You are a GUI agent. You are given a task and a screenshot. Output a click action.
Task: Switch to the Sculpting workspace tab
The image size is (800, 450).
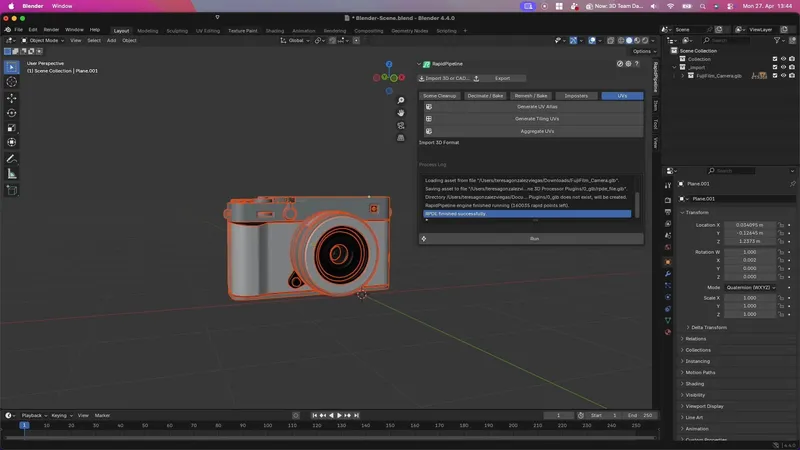tap(176, 30)
